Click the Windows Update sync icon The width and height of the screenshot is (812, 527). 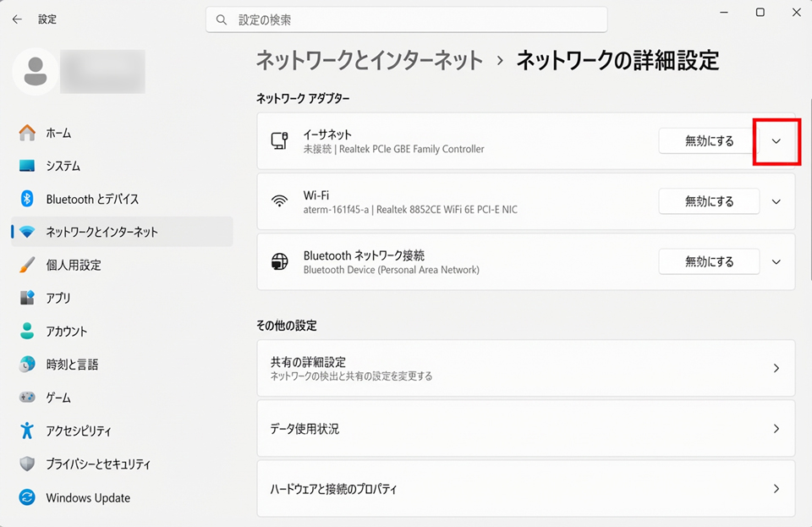27,497
